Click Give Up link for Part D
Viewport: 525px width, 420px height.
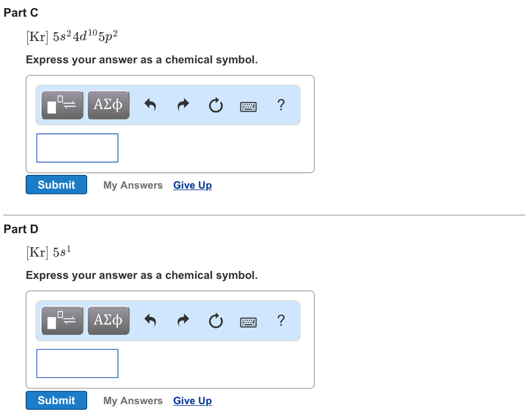coord(192,401)
